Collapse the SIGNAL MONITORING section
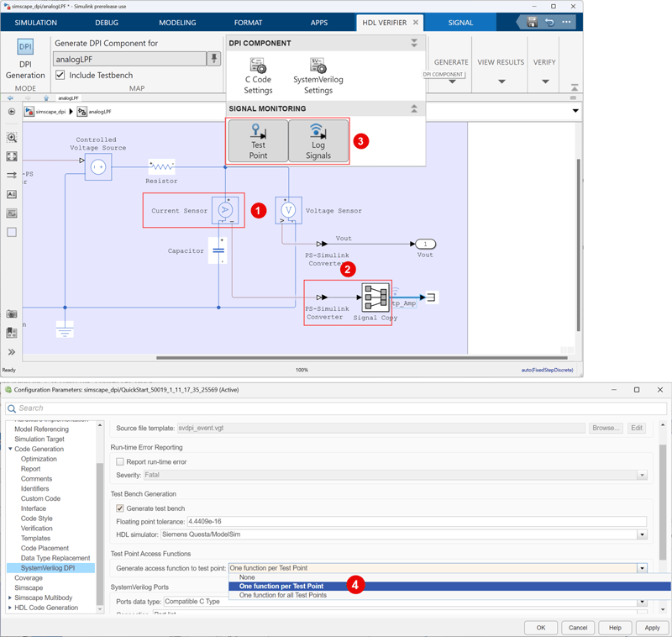 coord(414,108)
